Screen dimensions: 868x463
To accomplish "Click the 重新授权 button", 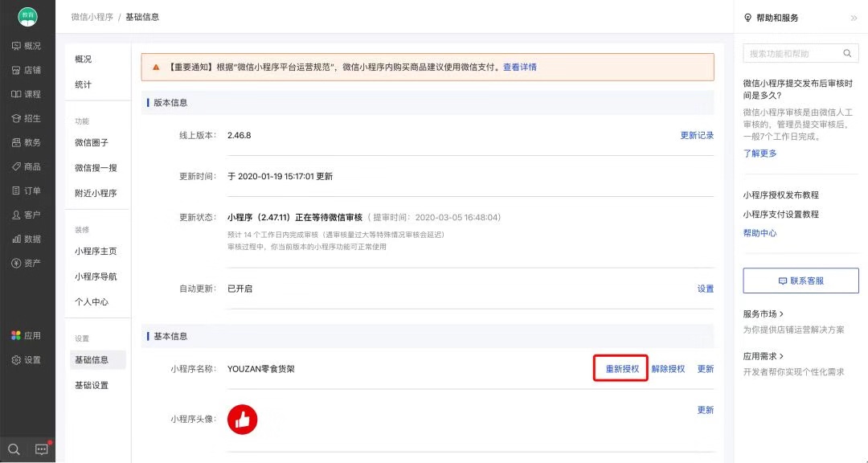I will (620, 368).
